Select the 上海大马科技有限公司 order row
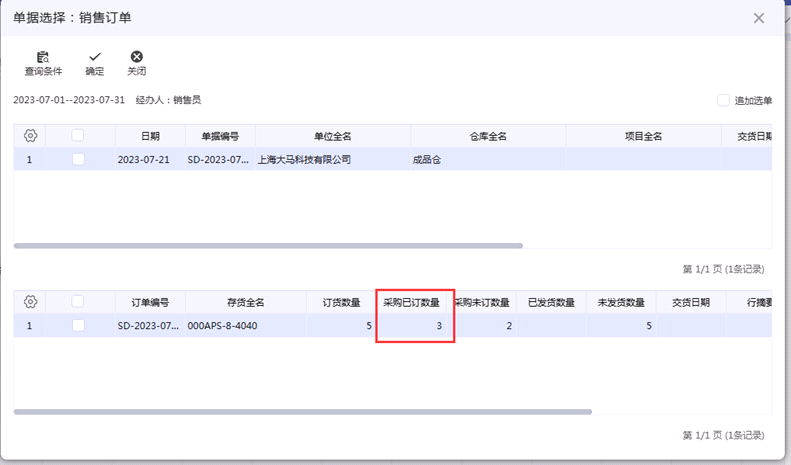 click(x=304, y=159)
